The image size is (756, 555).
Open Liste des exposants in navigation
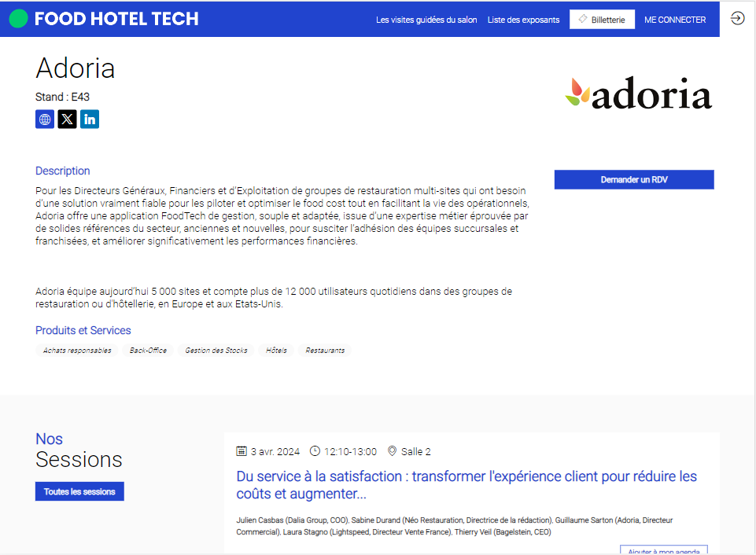523,20
